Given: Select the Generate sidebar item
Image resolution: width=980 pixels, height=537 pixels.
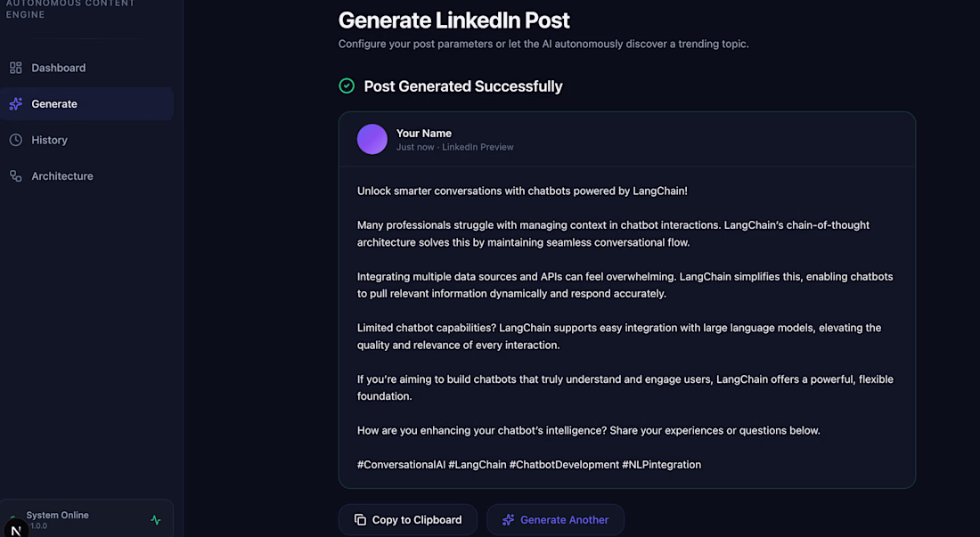Looking at the screenshot, I should click(87, 103).
